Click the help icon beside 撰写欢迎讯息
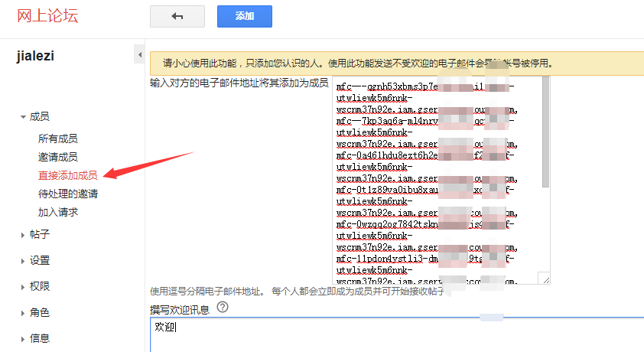The width and height of the screenshot is (644, 352). pyautogui.click(x=223, y=307)
